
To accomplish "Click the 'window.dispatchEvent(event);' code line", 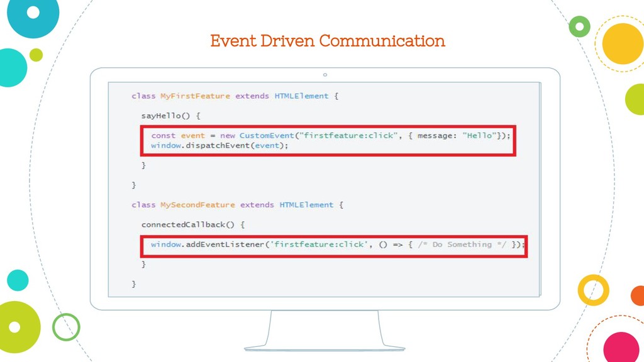I will (219, 146).
